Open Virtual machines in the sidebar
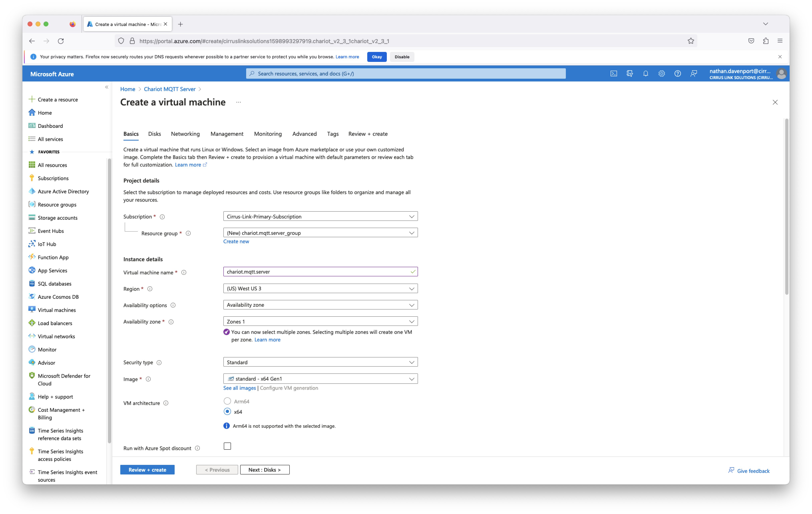 pos(57,310)
